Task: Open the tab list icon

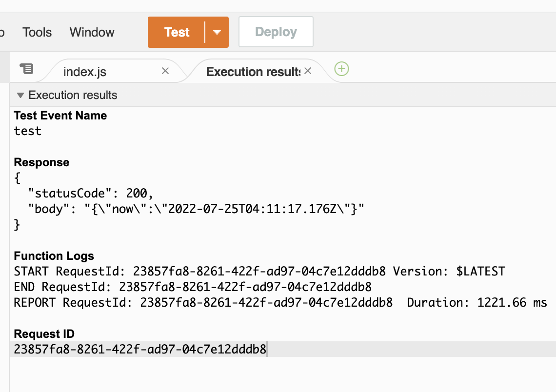Action: click(x=26, y=69)
